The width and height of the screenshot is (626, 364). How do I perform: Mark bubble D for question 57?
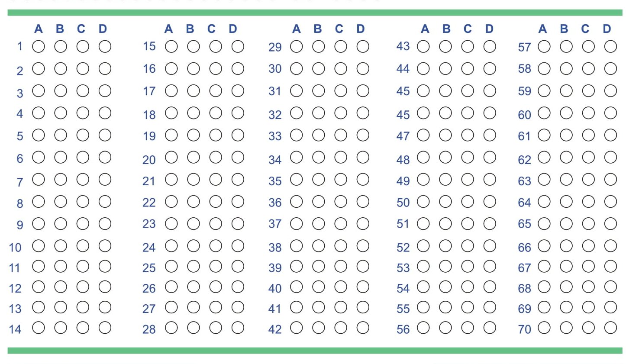pos(610,46)
